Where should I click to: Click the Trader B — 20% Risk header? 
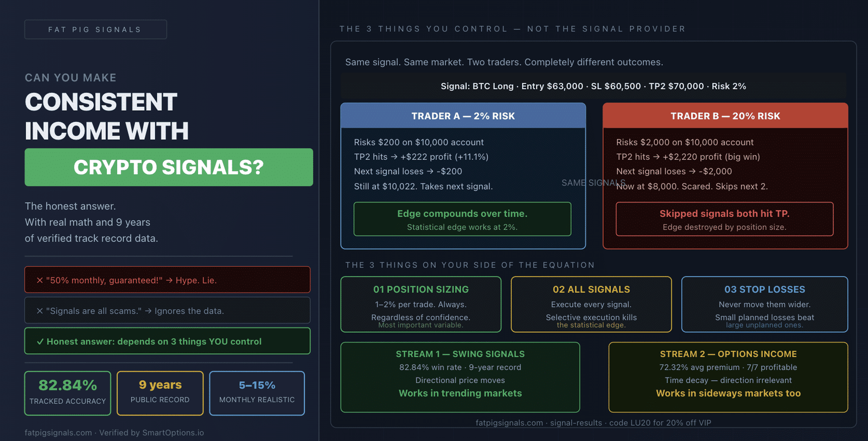coord(725,116)
